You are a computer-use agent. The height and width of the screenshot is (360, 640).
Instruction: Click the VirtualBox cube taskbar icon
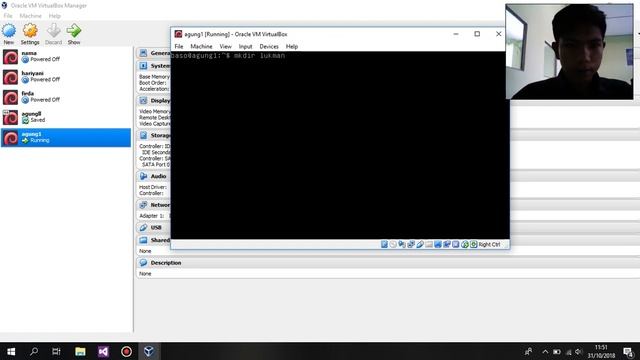[149, 351]
